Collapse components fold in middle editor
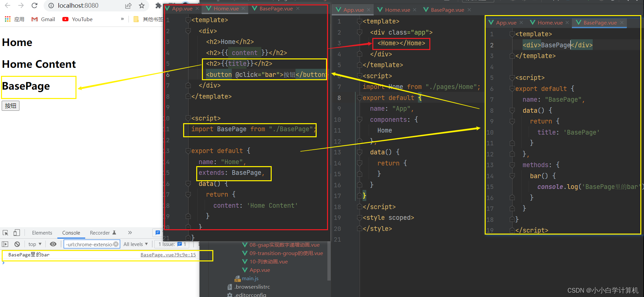The image size is (644, 297). [x=360, y=119]
